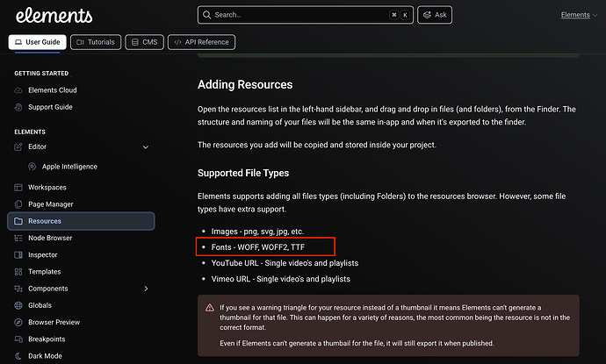The image size is (606, 364).
Task: Switch to the Tutorials tab
Action: pyautogui.click(x=96, y=42)
